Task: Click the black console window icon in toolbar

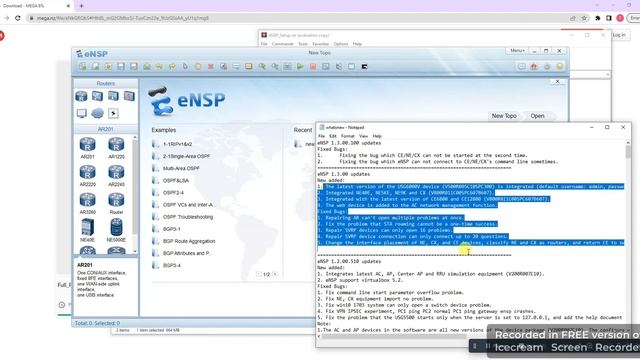Action: coord(364,67)
